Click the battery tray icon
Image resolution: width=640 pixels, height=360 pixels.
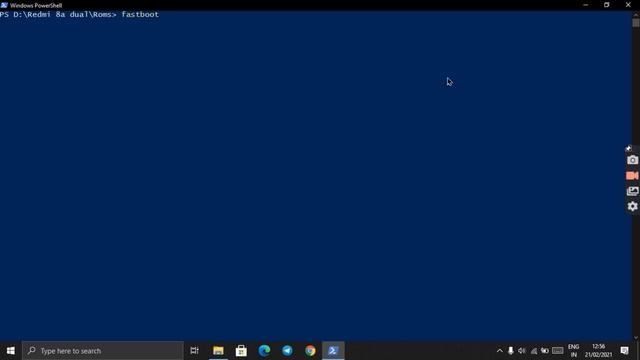coord(545,351)
